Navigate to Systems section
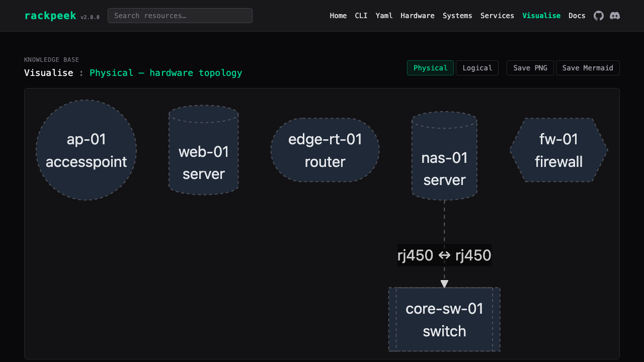644x362 pixels. [x=457, y=16]
